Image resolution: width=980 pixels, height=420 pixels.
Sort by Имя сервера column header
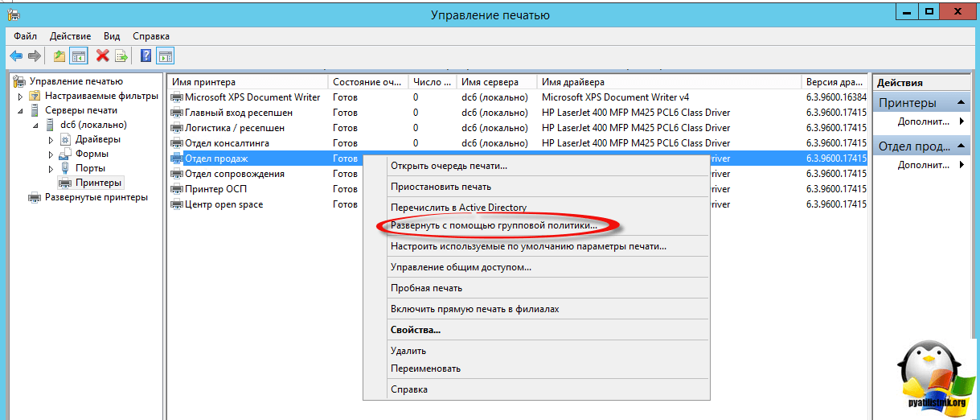(x=497, y=82)
